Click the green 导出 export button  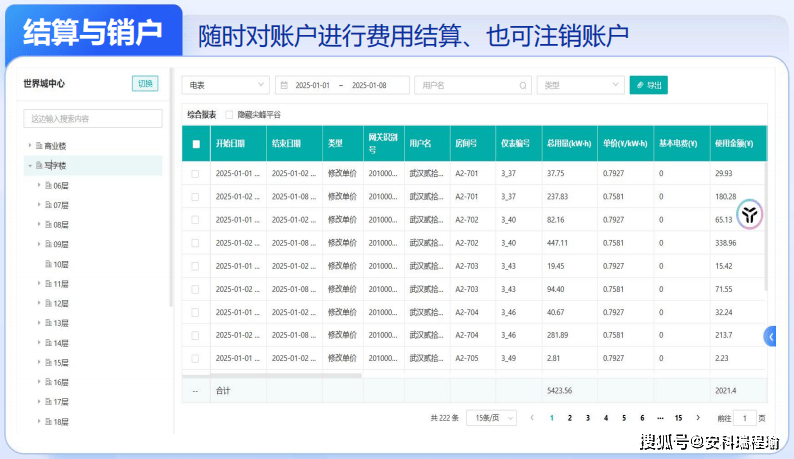[649, 85]
